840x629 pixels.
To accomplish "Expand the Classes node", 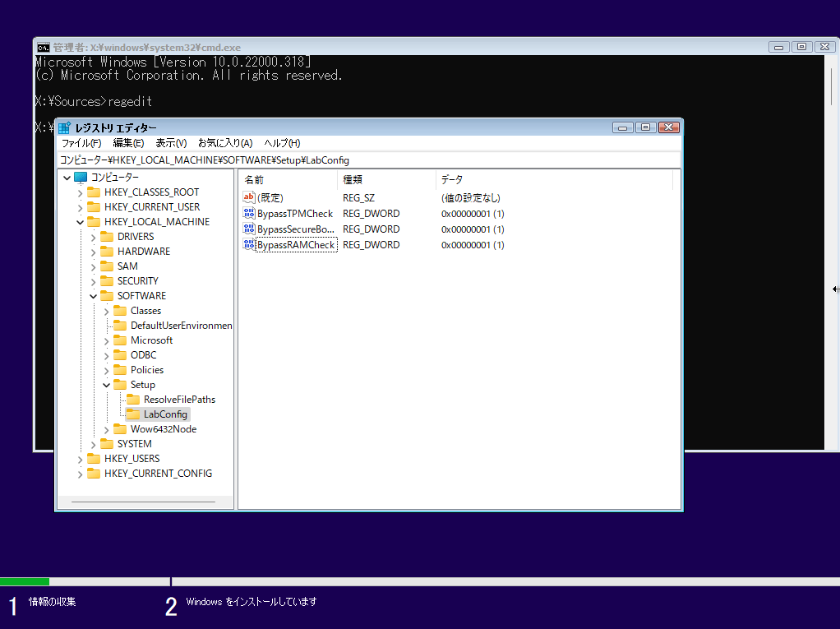I will tap(106, 312).
